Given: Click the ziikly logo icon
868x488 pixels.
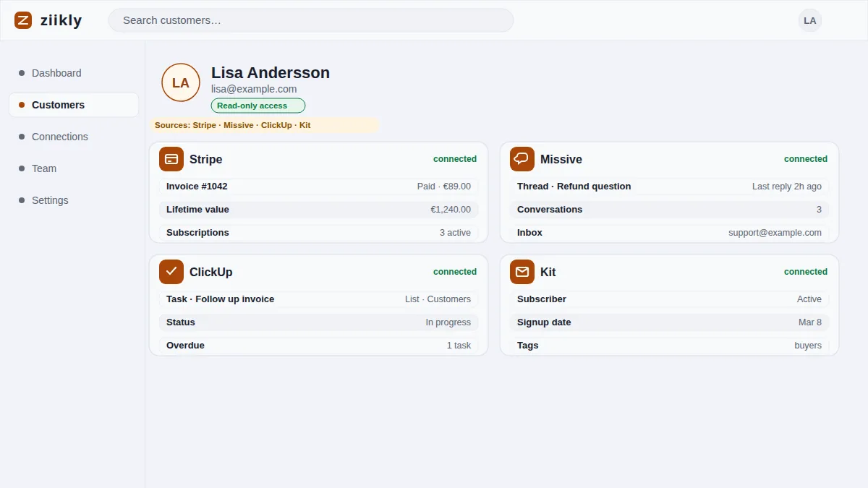Looking at the screenshot, I should pyautogui.click(x=23, y=20).
